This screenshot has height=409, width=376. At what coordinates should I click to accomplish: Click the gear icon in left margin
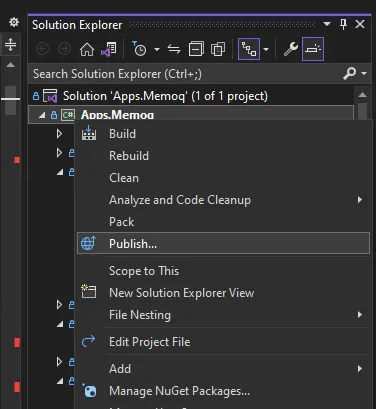14,22
